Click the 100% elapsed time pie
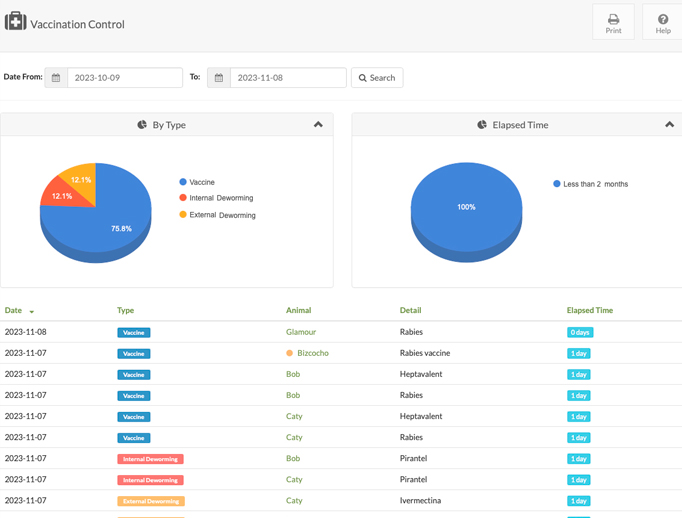This screenshot has width=682, height=518. [466, 212]
